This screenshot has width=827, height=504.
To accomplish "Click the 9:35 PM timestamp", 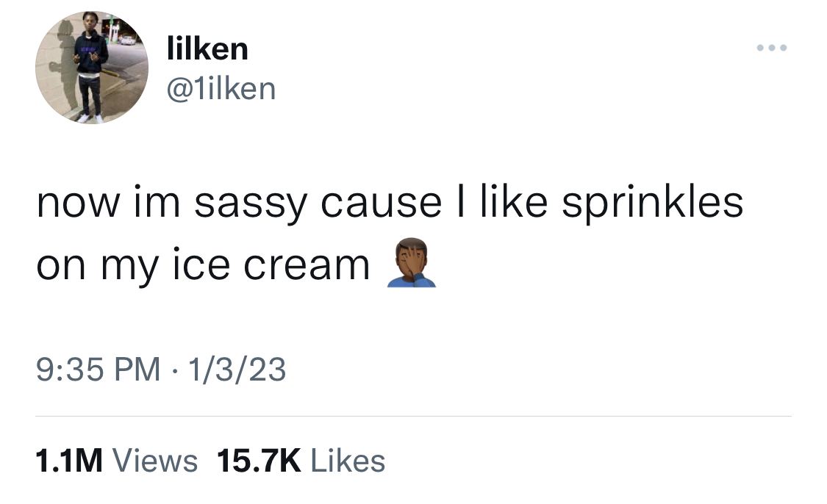I will [98, 369].
